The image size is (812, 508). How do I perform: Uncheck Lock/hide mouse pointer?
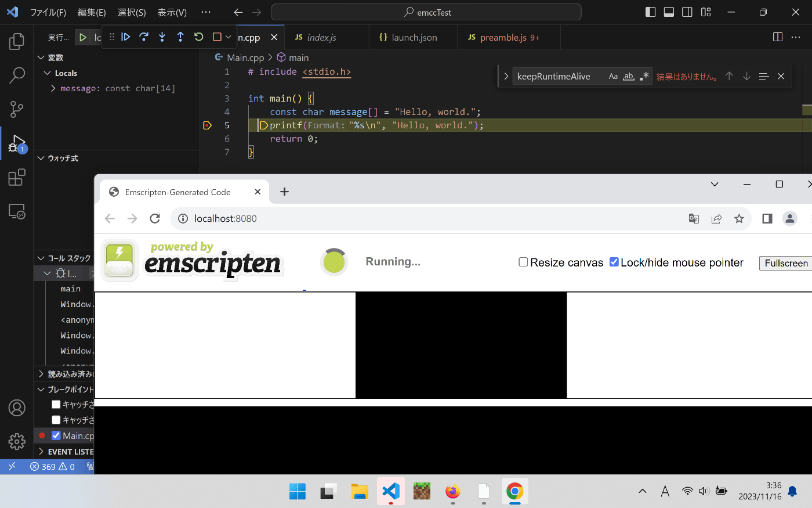pyautogui.click(x=614, y=262)
